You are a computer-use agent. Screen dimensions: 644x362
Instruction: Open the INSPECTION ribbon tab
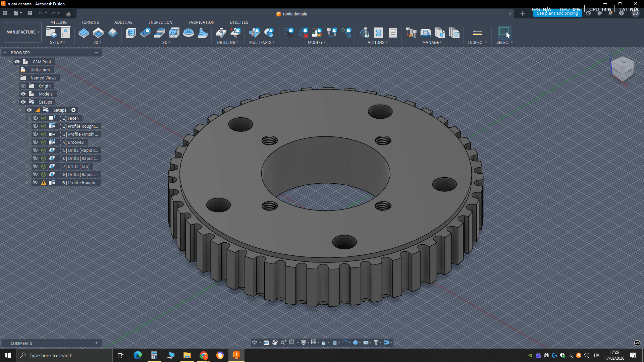point(160,22)
